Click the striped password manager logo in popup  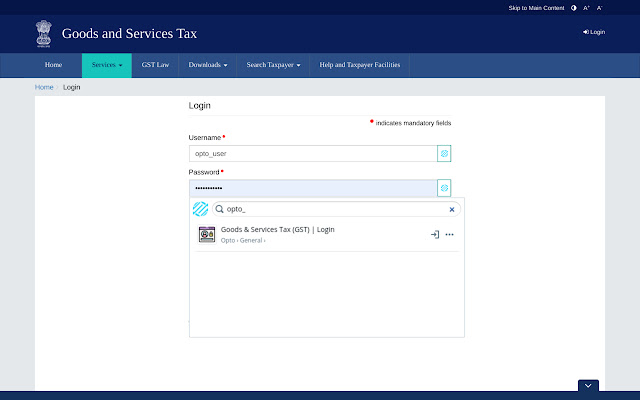pos(200,209)
